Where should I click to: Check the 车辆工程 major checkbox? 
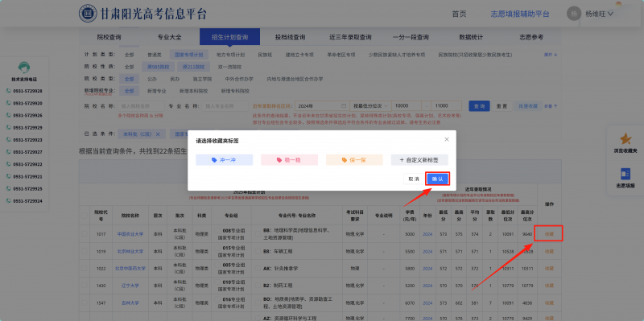[x=258, y=251]
